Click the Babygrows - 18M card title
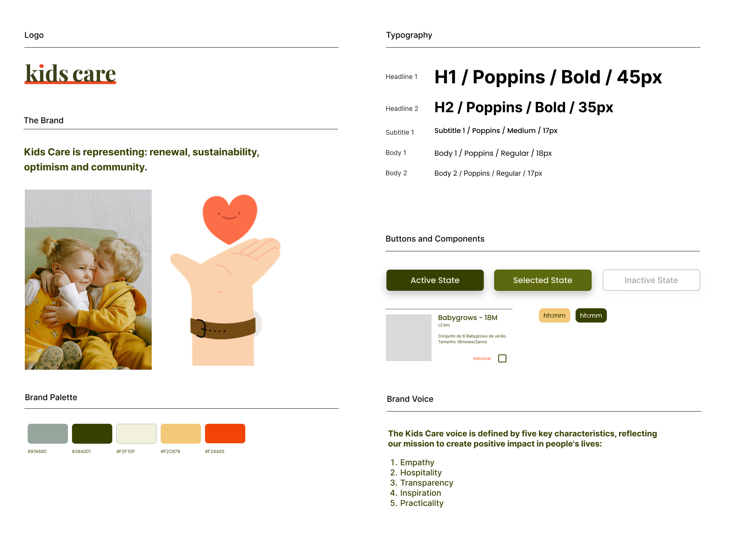The width and height of the screenshot is (746, 560). coord(468,318)
